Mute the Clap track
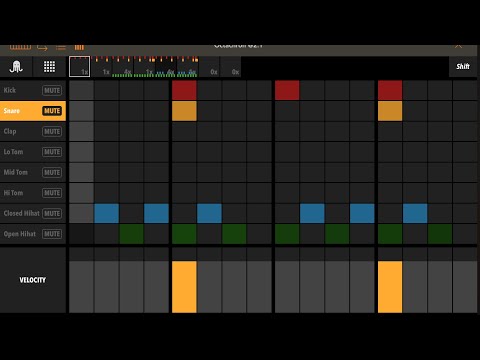The height and width of the screenshot is (360, 480). tap(52, 131)
